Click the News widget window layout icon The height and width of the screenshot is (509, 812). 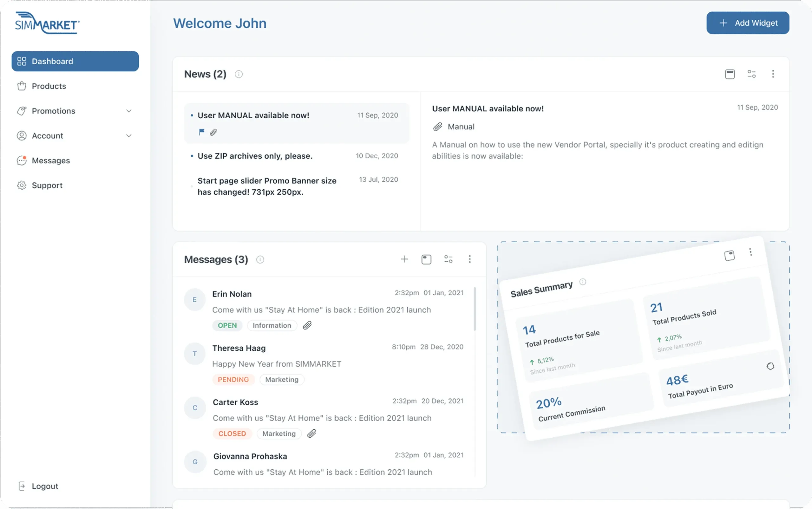730,74
